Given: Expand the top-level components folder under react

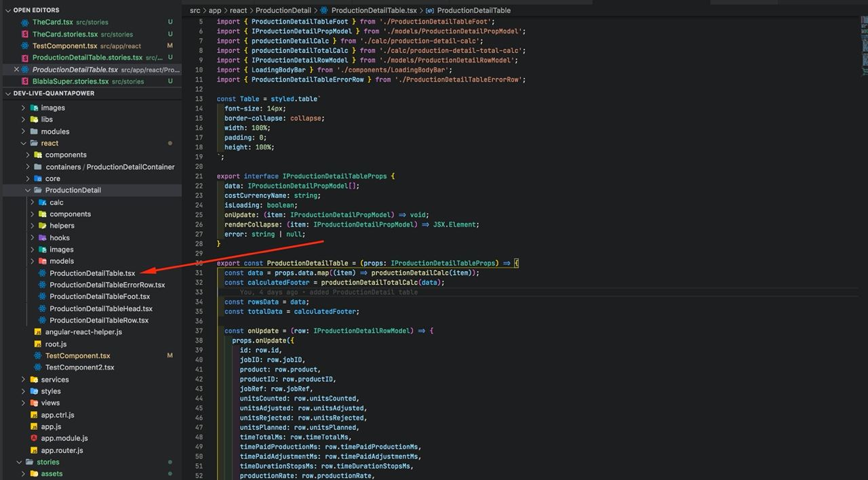Looking at the screenshot, I should pyautogui.click(x=28, y=155).
